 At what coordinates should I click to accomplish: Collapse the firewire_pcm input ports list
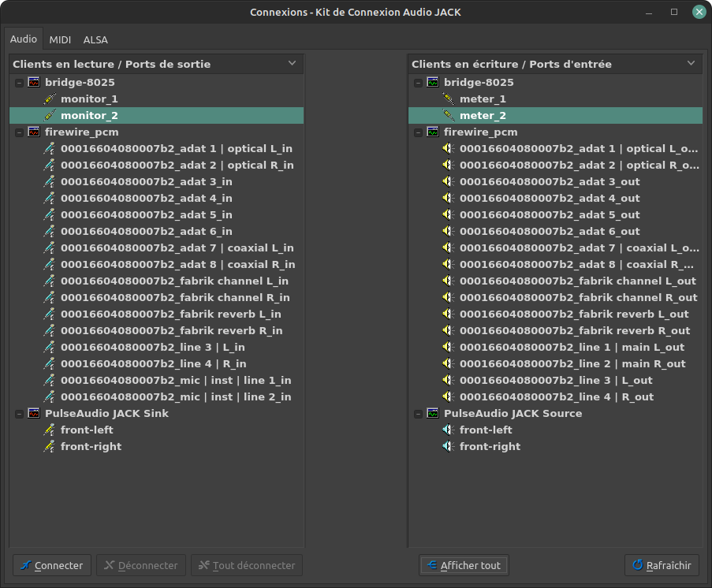(417, 132)
